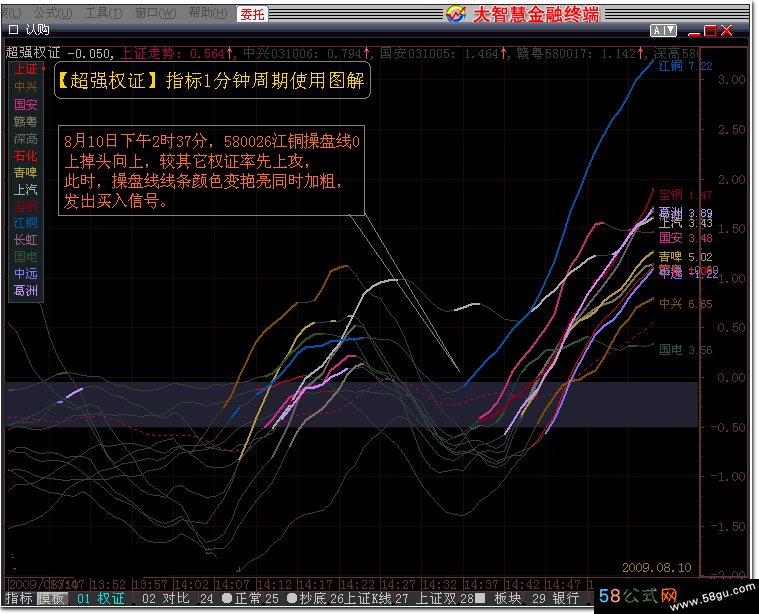Image resolution: width=759 pixels, height=614 pixels.
Task: Click the 大智慧 logo icon in title bar
Action: (x=456, y=14)
